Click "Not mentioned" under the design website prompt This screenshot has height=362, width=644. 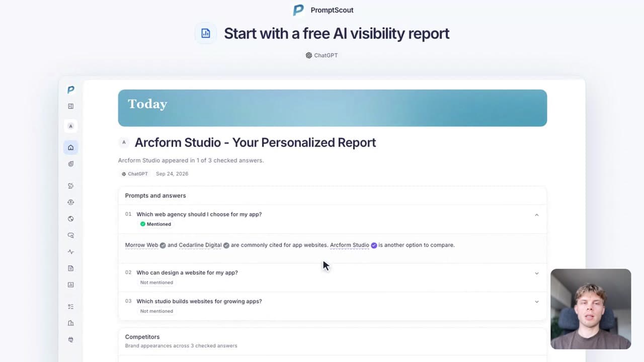click(x=156, y=283)
